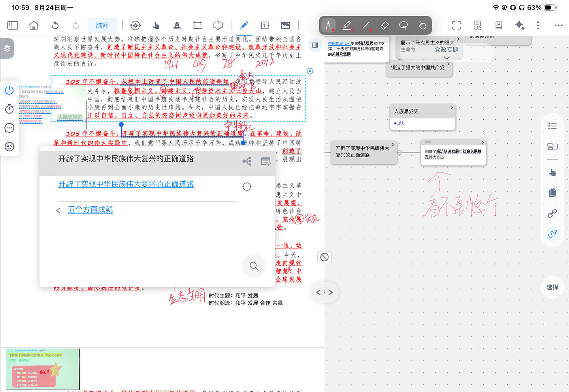Select the hand pointer tool in the toolbar
This screenshot has width=569, height=392.
tap(156, 26)
